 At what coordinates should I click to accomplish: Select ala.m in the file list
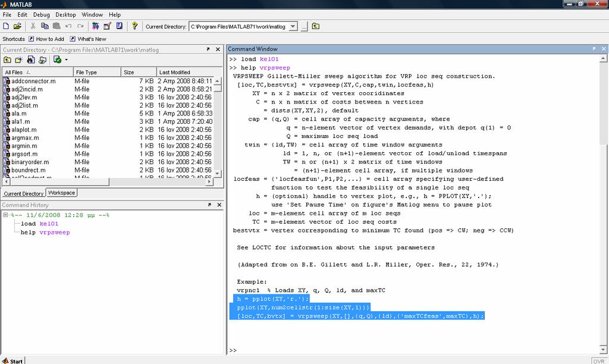19,114
